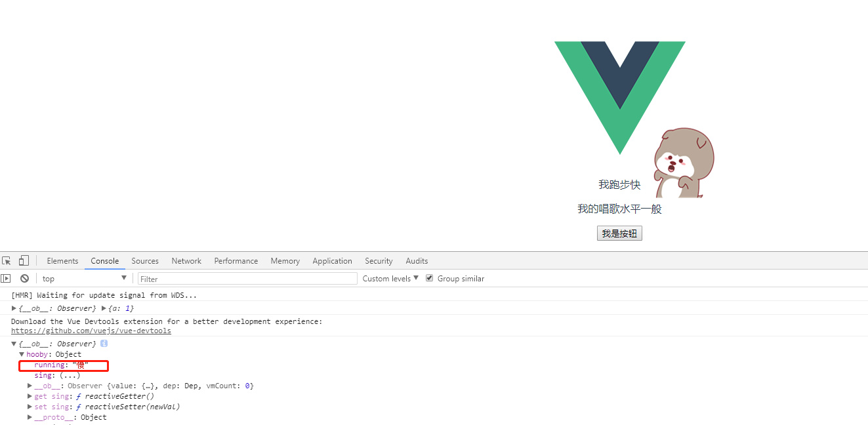Go to the Performance tab
The image size is (868, 425).
coord(236,260)
